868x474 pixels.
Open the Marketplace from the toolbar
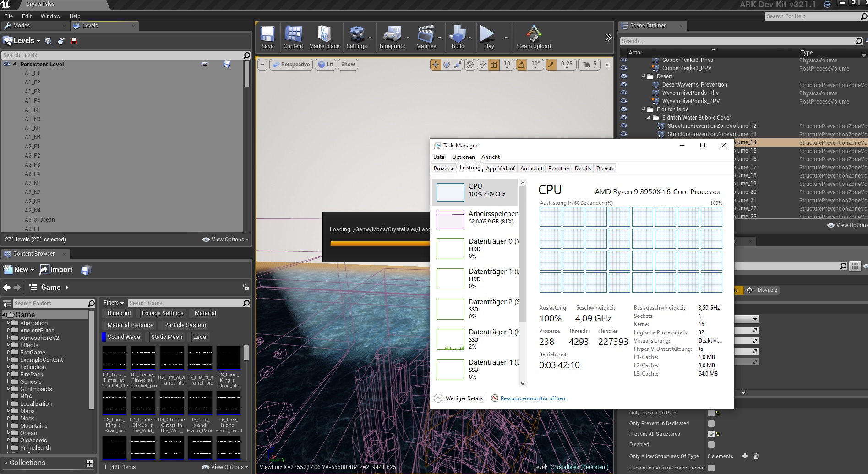click(324, 37)
